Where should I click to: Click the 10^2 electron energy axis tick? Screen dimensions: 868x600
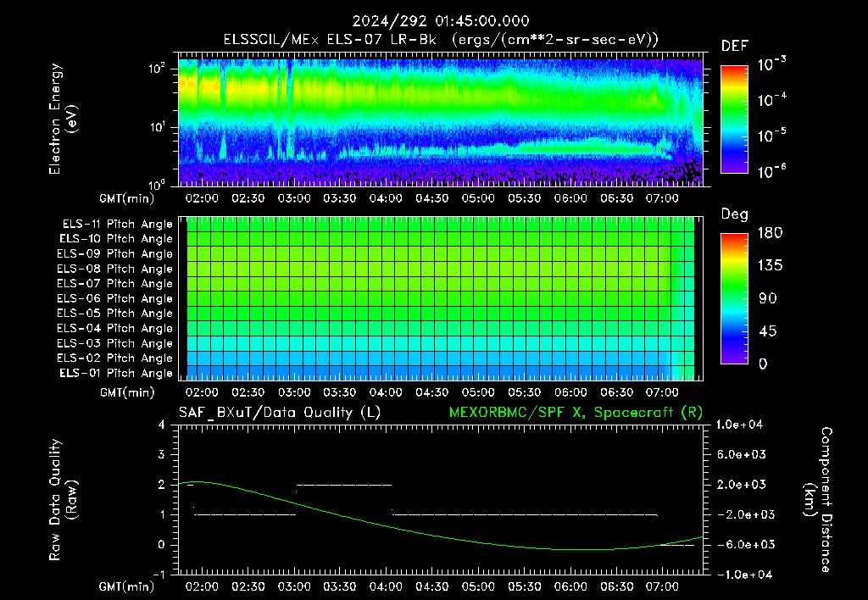[x=157, y=69]
